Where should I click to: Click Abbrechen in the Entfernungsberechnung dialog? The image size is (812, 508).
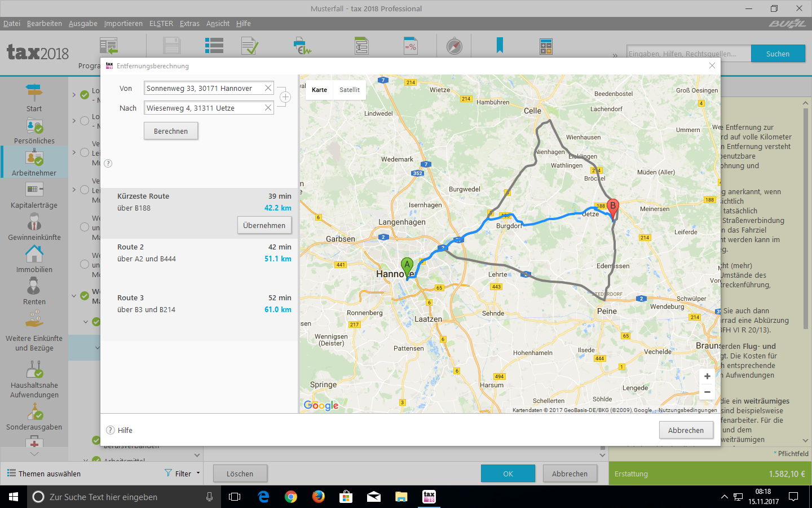pyautogui.click(x=686, y=430)
